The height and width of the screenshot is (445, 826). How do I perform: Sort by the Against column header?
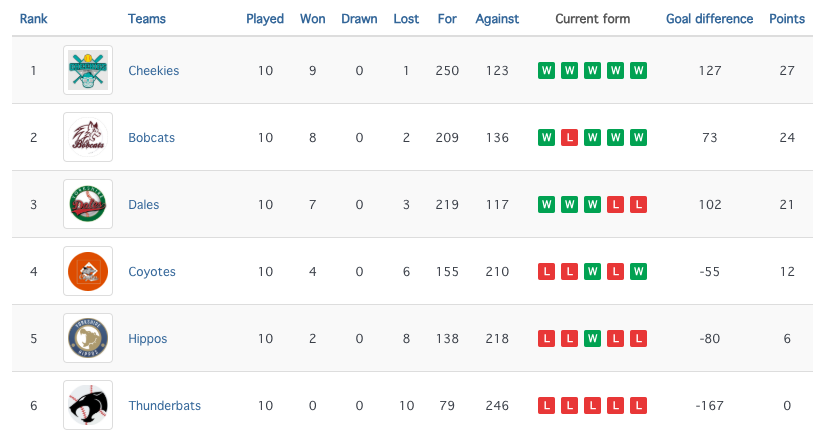[x=496, y=18]
